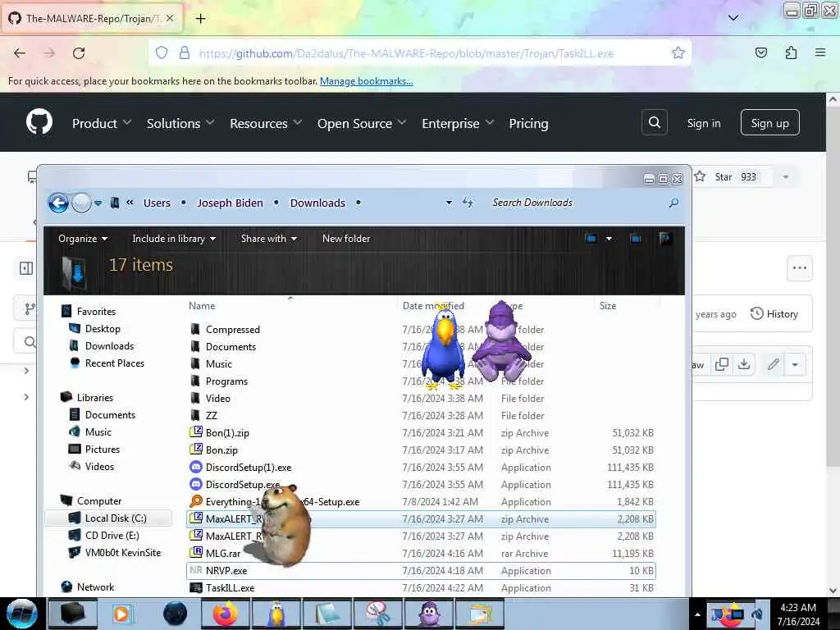Expand the Product menu on GitHub
Screen dimensions: 840x630
(102, 123)
